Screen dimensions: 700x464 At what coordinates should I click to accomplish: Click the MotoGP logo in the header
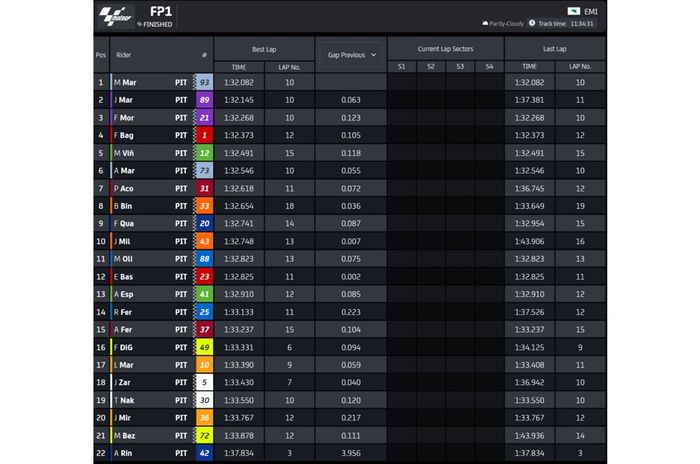tap(117, 17)
